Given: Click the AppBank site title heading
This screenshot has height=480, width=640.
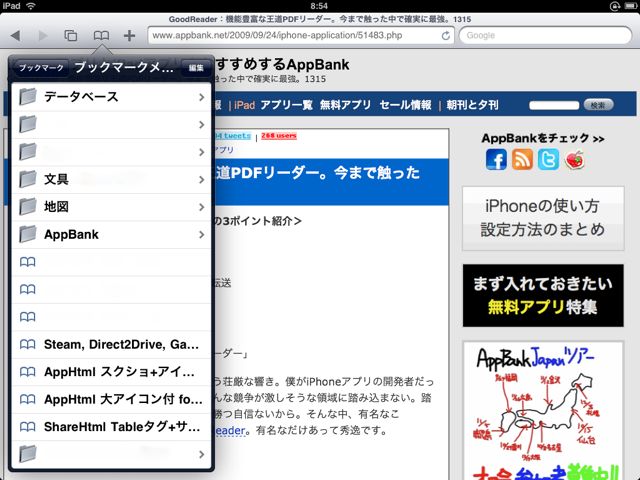Looking at the screenshot, I should tap(282, 64).
